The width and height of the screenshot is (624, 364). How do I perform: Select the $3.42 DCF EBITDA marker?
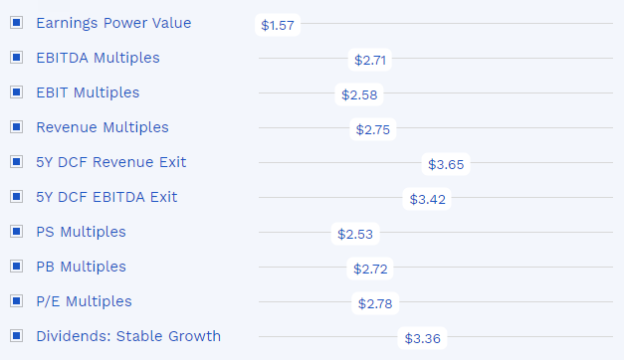427,199
